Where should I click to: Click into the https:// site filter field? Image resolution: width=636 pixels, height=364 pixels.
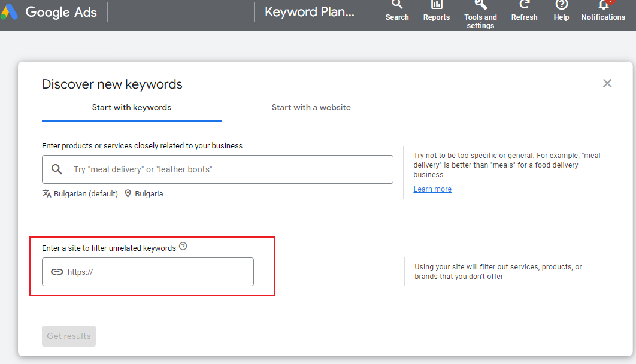156,272
